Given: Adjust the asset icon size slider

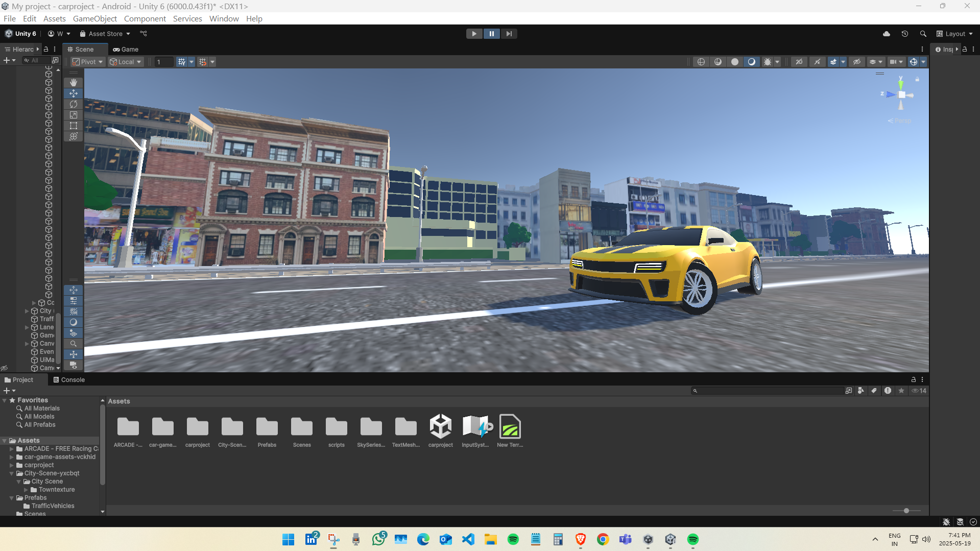Looking at the screenshot, I should coord(906,511).
